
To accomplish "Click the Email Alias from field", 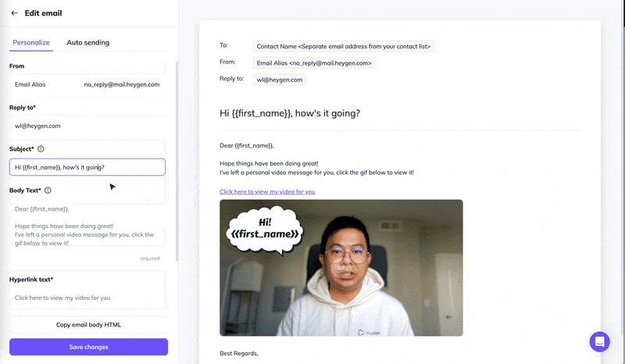I will point(87,84).
